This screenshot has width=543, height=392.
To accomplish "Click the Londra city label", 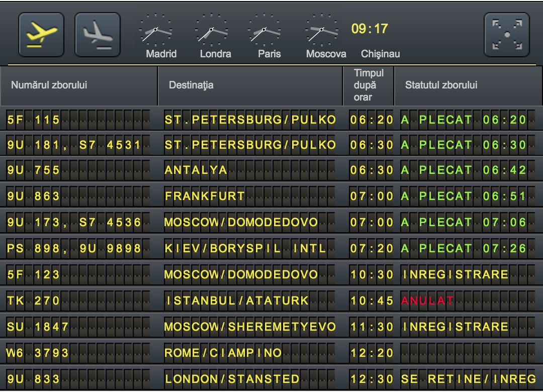I will [215, 54].
